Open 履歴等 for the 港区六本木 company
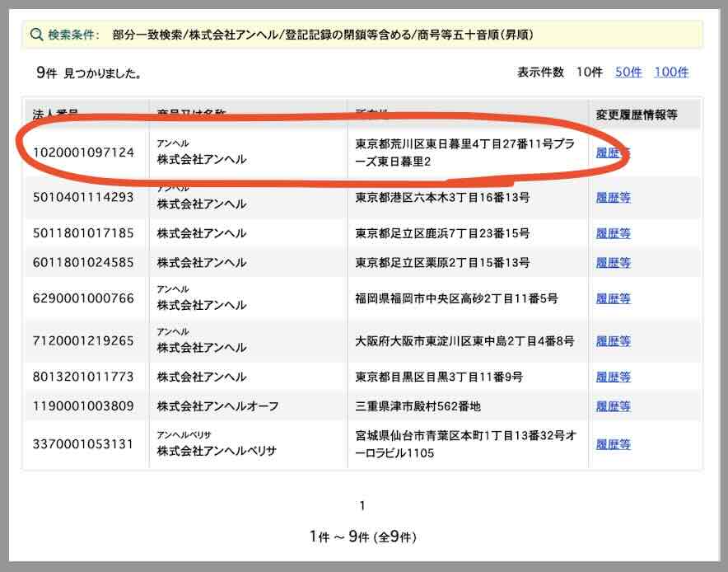 613,198
